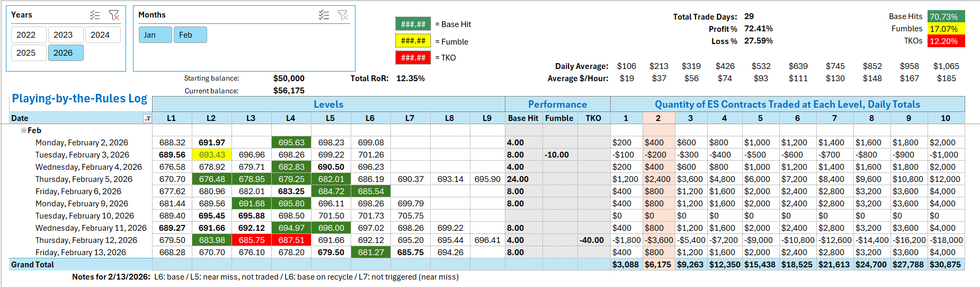Select the Grand Total row label

pos(33,265)
